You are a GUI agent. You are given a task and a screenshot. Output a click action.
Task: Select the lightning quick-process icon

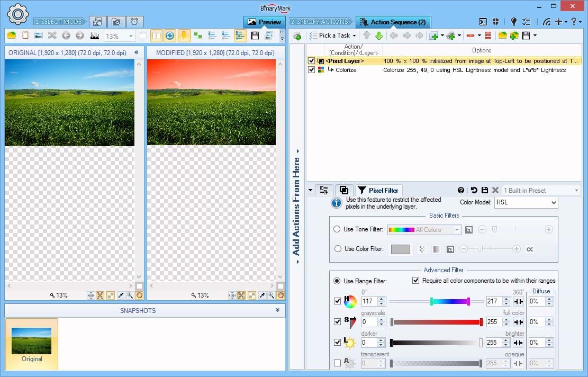184,35
